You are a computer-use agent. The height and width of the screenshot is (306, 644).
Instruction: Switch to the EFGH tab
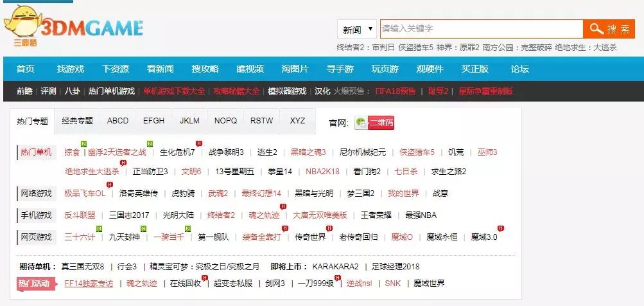coord(153,121)
